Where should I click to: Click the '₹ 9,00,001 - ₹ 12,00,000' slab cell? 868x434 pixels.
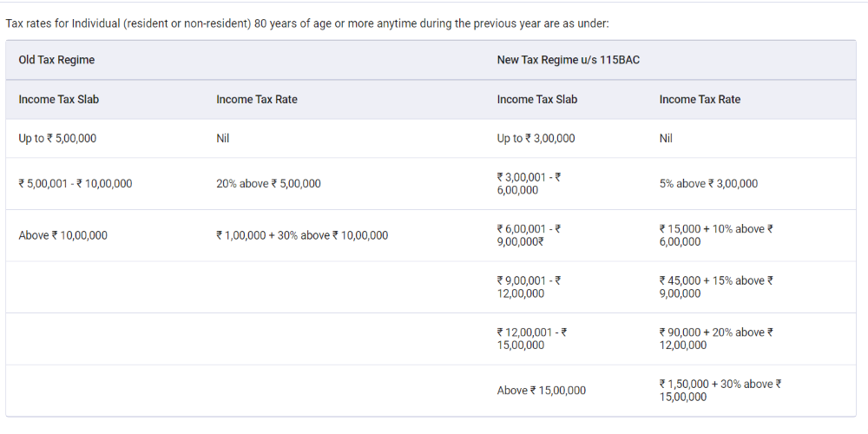529,287
